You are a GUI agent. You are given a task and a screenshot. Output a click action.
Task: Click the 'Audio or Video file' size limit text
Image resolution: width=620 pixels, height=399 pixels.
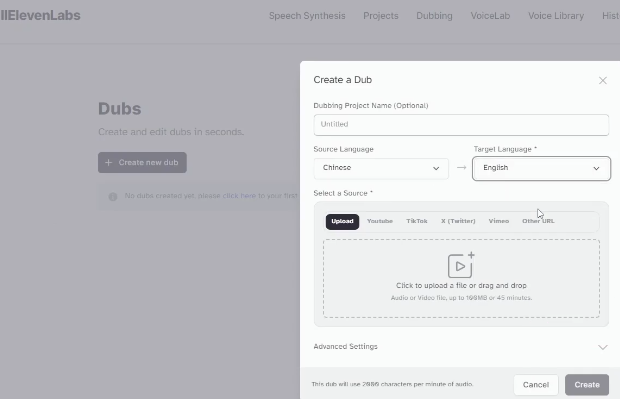pos(461,298)
